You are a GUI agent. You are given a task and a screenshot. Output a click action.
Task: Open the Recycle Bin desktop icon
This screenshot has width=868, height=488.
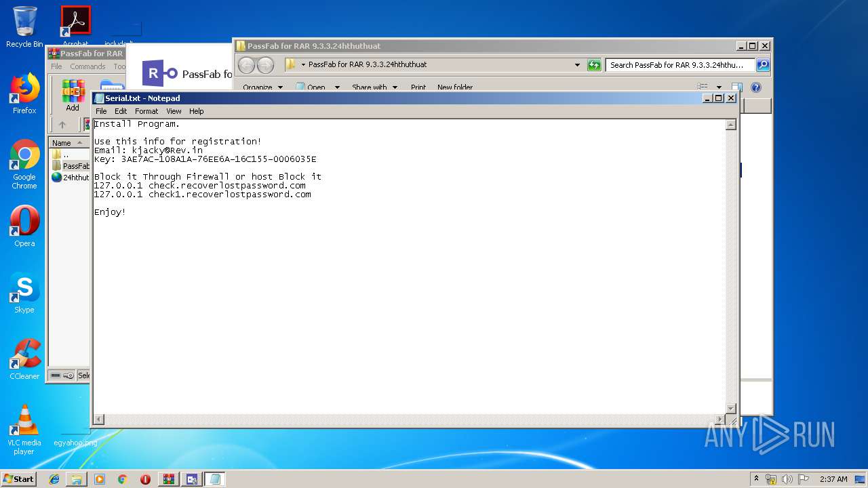pyautogui.click(x=24, y=26)
